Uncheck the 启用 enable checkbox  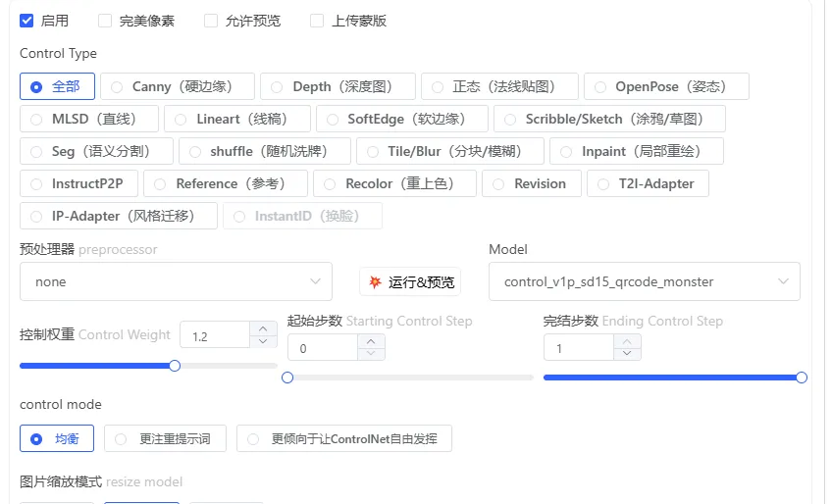[x=26, y=21]
